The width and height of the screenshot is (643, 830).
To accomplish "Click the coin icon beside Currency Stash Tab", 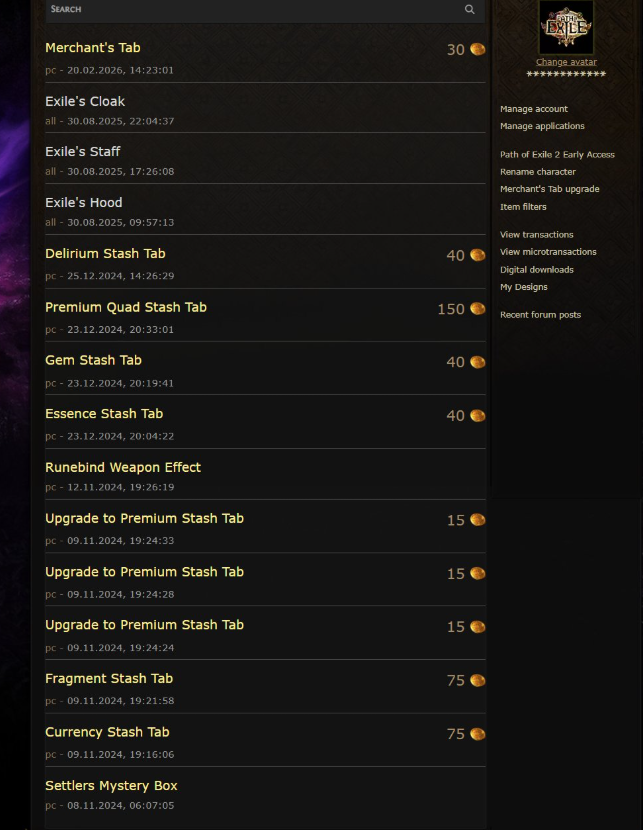I will tap(477, 734).
